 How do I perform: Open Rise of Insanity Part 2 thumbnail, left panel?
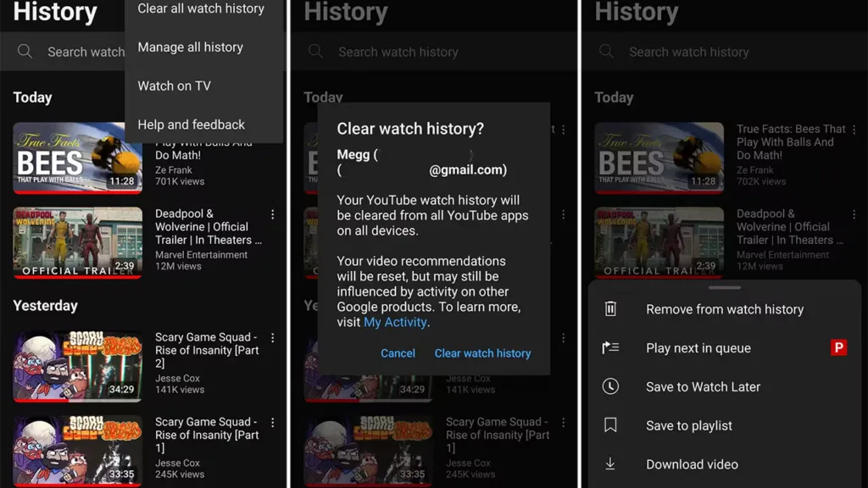[x=77, y=366]
